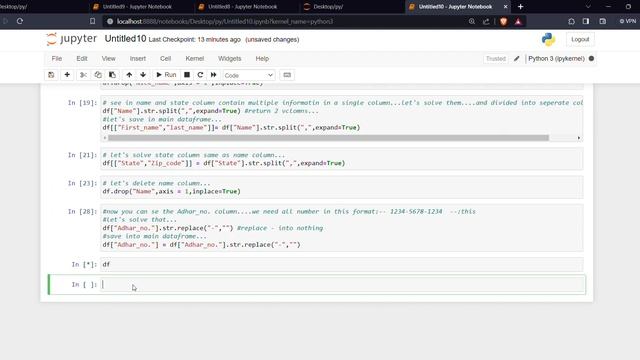The width and height of the screenshot is (640, 360).
Task: Open the Insert menu
Action: point(138,59)
